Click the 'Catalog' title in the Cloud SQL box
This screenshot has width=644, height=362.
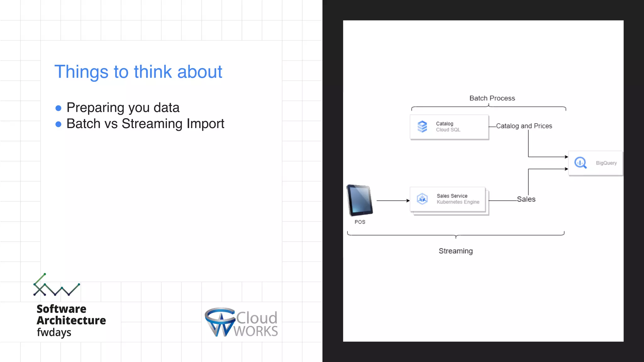tap(444, 124)
